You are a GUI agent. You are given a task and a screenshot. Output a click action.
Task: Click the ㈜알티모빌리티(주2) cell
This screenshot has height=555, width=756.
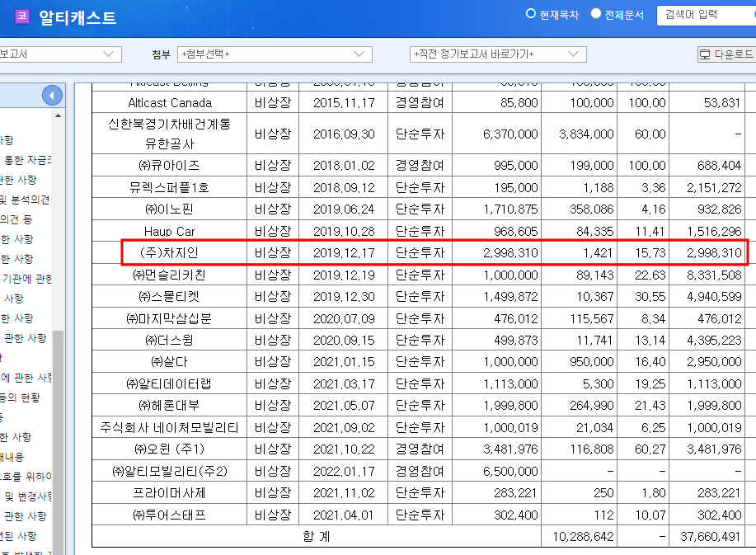pyautogui.click(x=170, y=471)
